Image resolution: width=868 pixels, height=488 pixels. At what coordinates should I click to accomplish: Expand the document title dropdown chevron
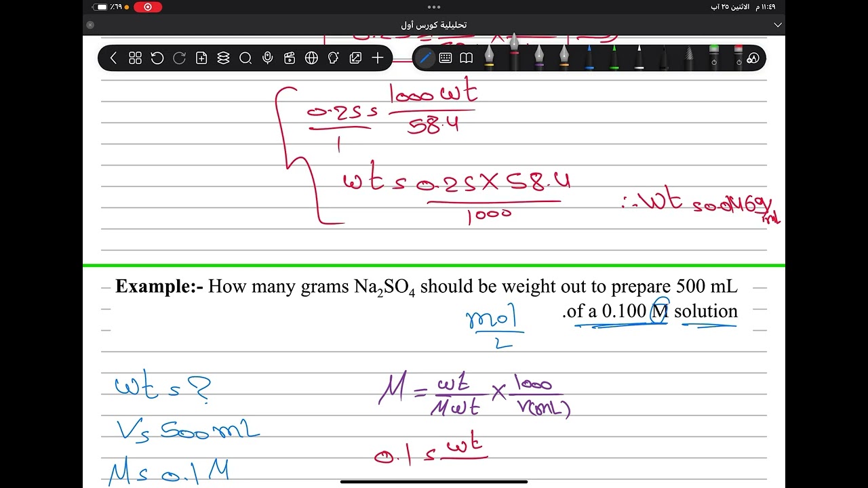pos(778,25)
